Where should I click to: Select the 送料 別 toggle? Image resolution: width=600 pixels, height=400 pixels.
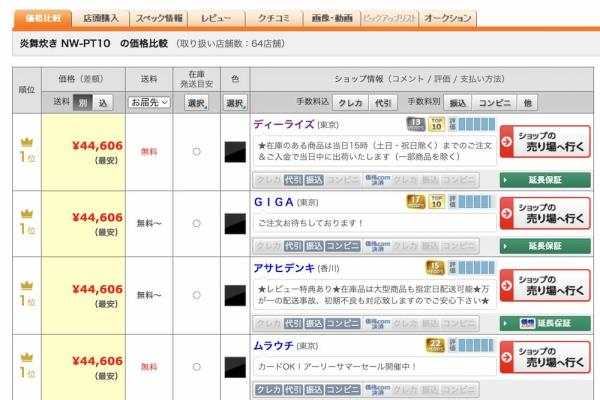pyautogui.click(x=83, y=103)
